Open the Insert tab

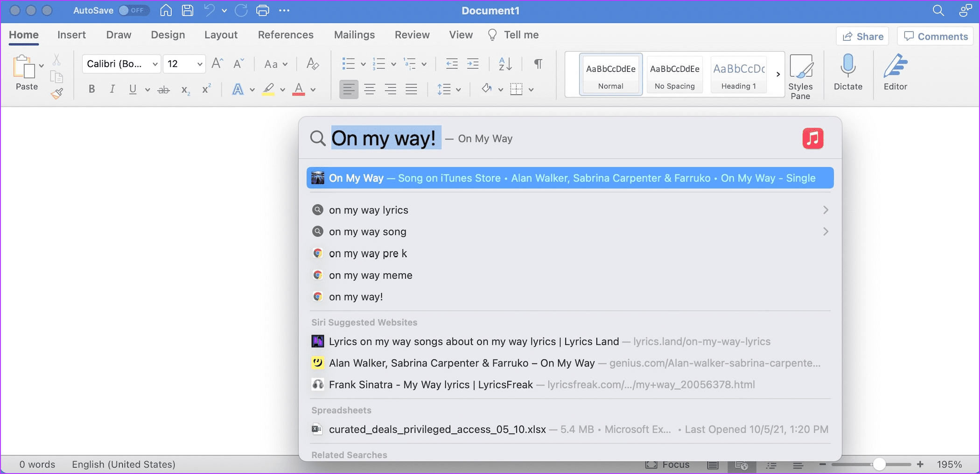coord(71,35)
